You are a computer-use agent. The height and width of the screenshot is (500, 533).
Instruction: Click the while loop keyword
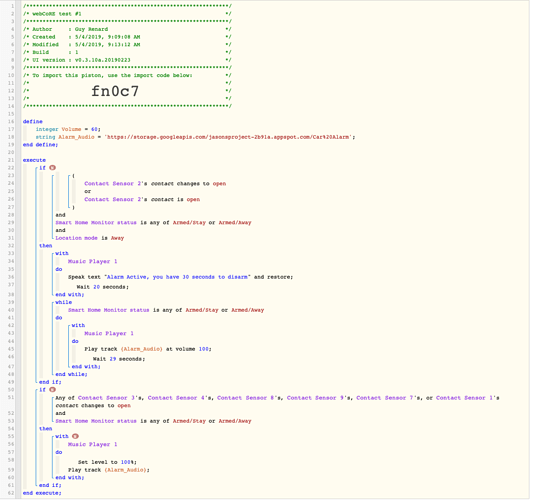point(64,302)
